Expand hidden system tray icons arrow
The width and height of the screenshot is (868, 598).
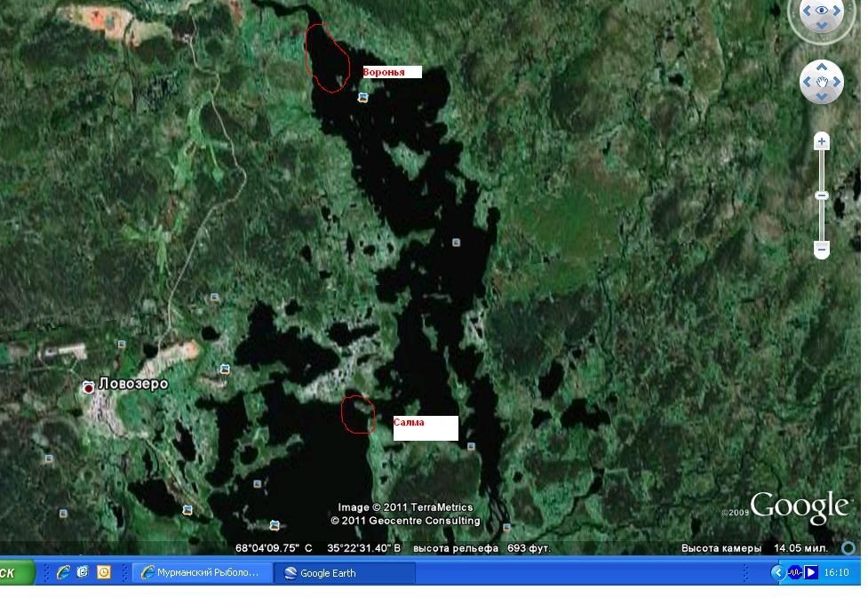point(778,573)
